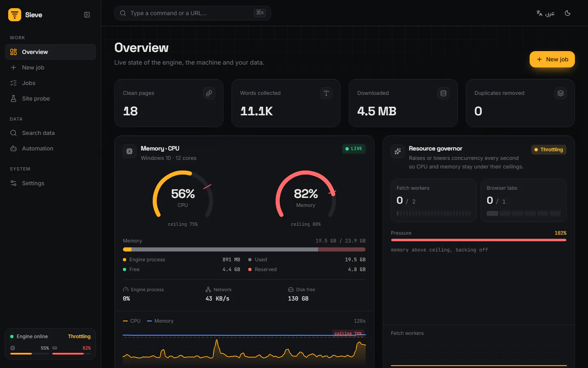Click the red Pressure bar
Viewport: 588px width, 368px height.
click(479, 240)
